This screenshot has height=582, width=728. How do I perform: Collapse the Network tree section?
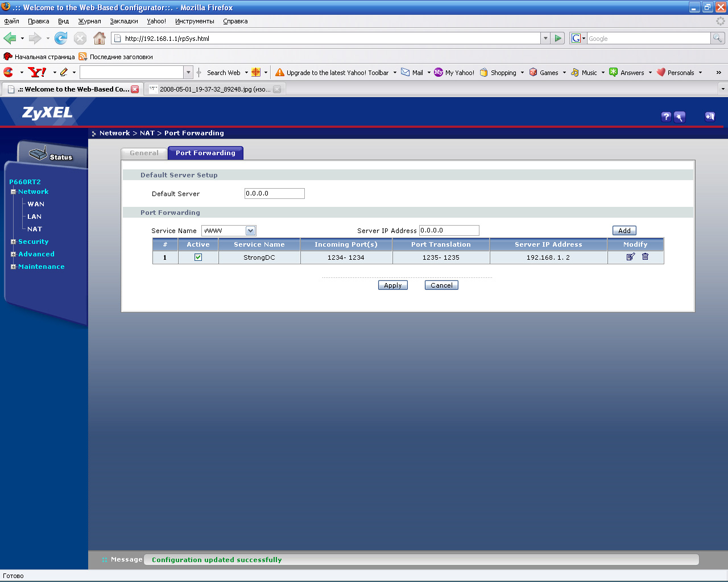(13, 192)
